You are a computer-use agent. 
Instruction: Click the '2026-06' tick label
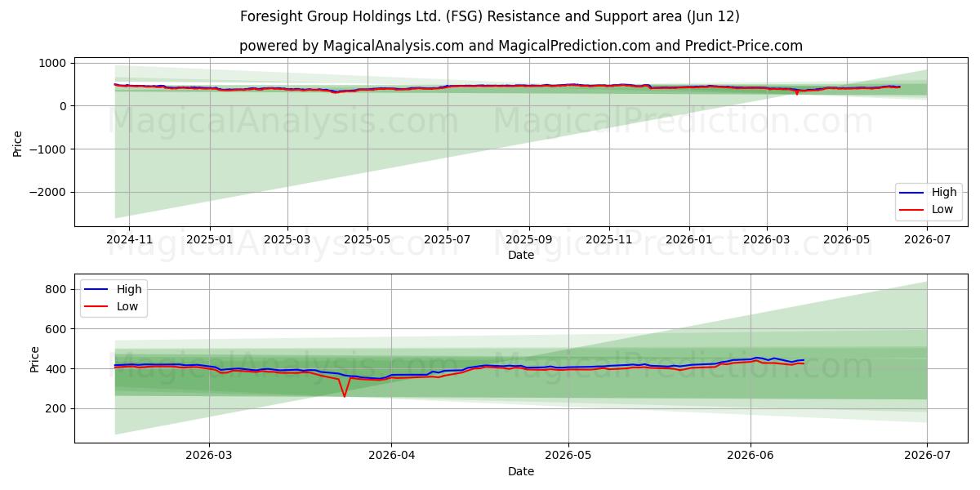coord(751,457)
